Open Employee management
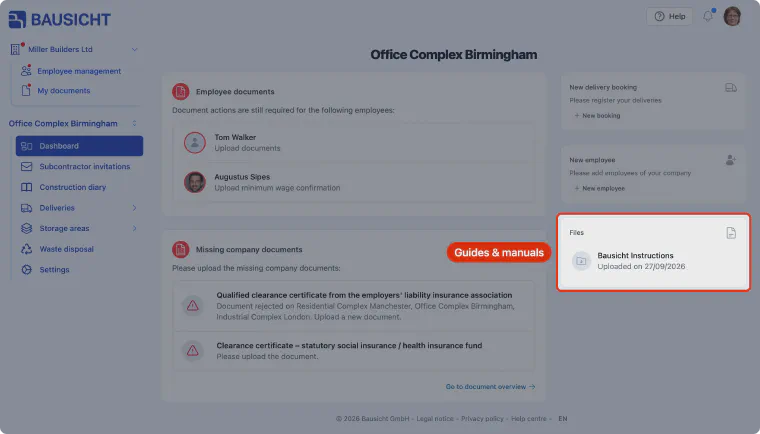 coord(79,71)
